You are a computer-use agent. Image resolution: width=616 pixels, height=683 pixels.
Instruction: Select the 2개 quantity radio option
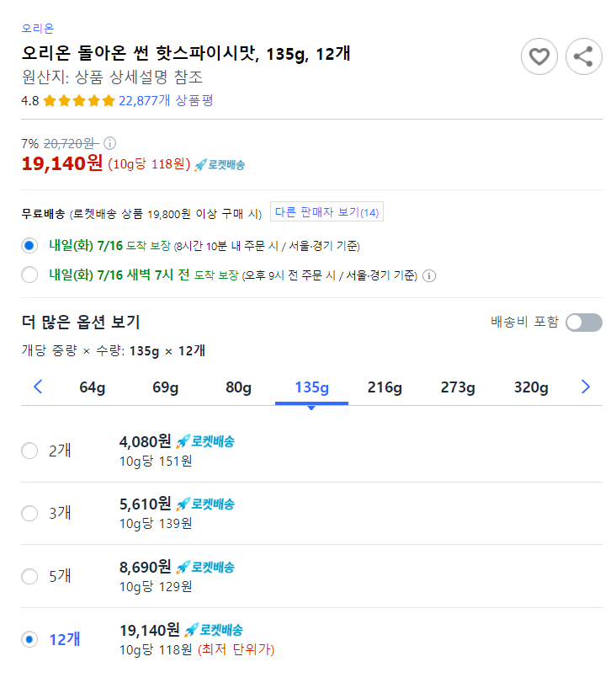point(29,451)
